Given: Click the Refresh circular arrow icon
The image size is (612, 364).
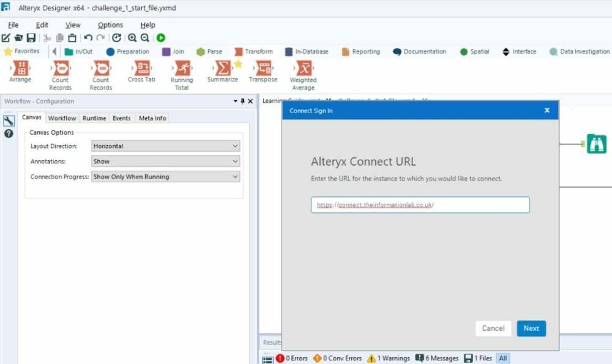Looking at the screenshot, I should [116, 38].
